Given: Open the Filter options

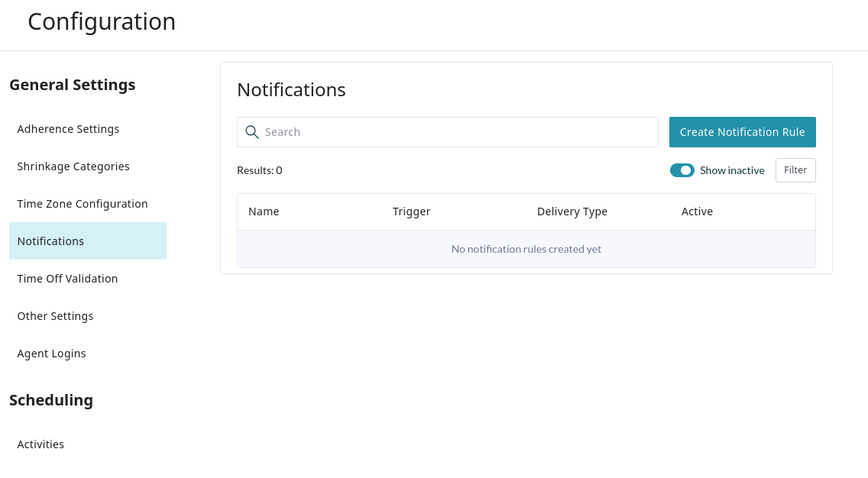Looking at the screenshot, I should coord(795,170).
